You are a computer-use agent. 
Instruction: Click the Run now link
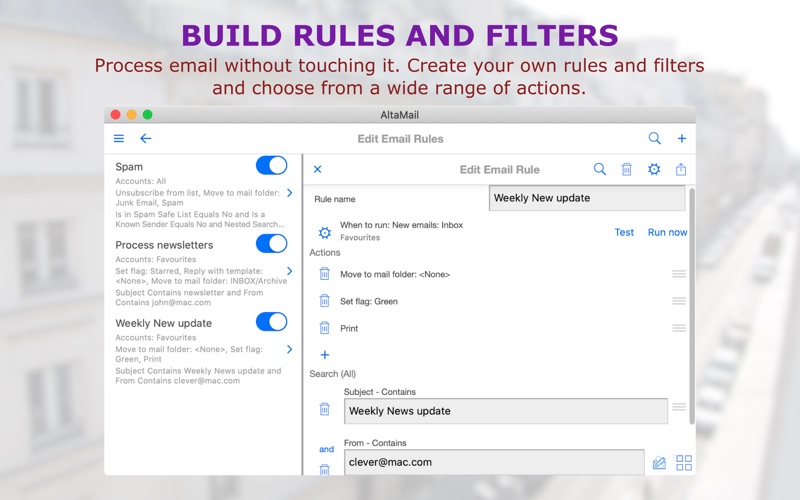pos(667,232)
